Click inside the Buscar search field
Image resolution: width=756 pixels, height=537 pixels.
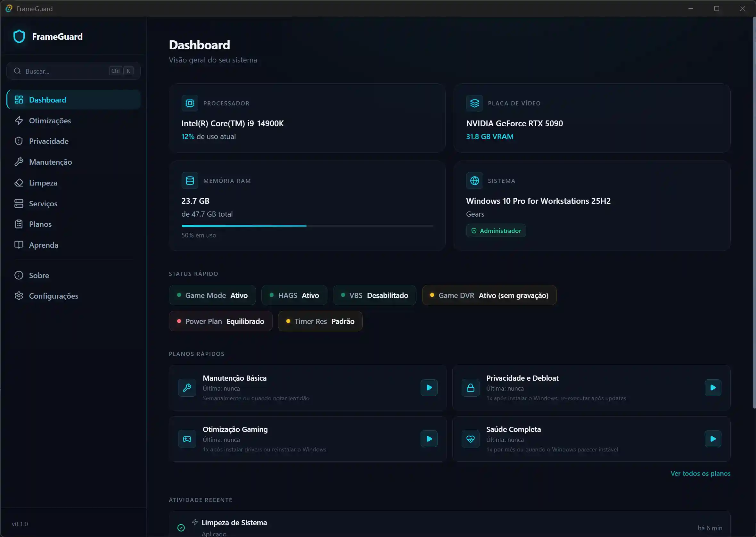click(x=60, y=71)
